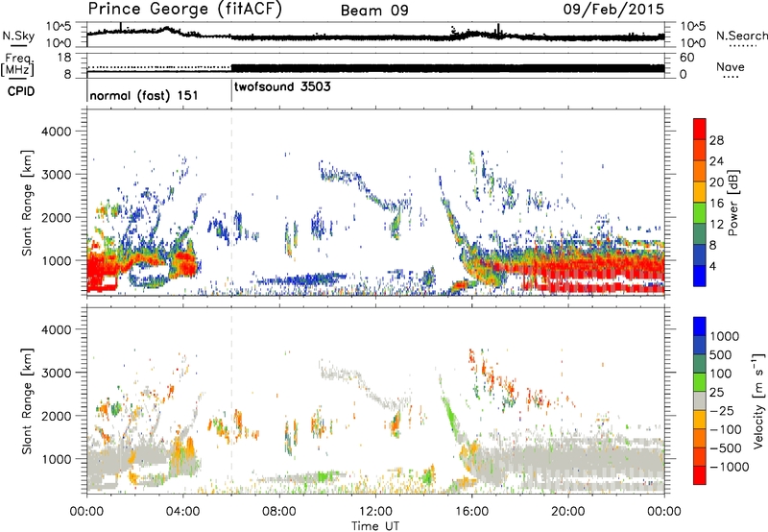Click the 'Nave' legend label
This screenshot has height=532, width=768.
point(730,66)
